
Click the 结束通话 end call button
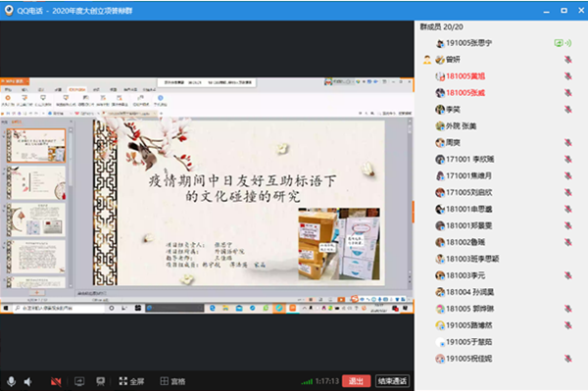point(392,381)
